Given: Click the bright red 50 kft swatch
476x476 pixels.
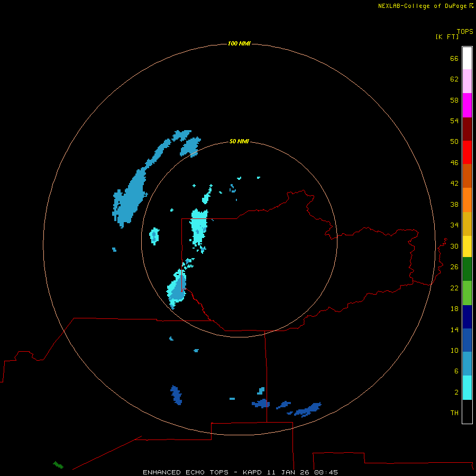Looking at the screenshot, I should pyautogui.click(x=467, y=152).
